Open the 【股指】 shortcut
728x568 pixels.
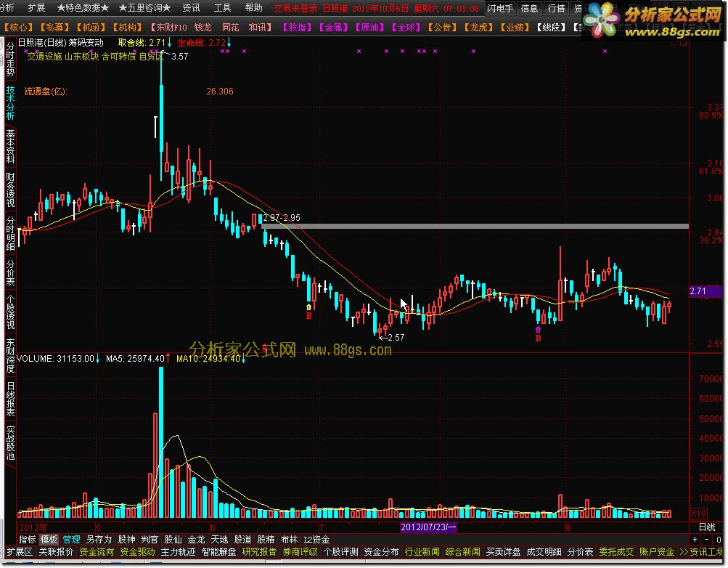297,28
